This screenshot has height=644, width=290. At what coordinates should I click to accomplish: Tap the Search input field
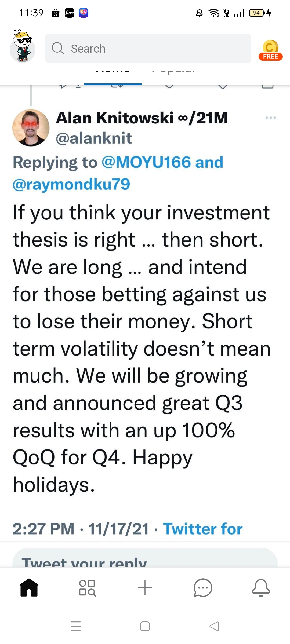[x=148, y=49]
